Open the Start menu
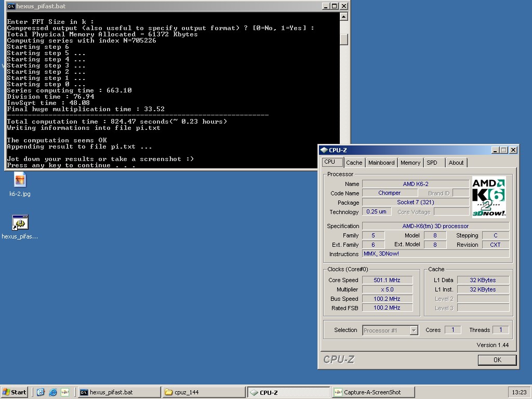 14,392
